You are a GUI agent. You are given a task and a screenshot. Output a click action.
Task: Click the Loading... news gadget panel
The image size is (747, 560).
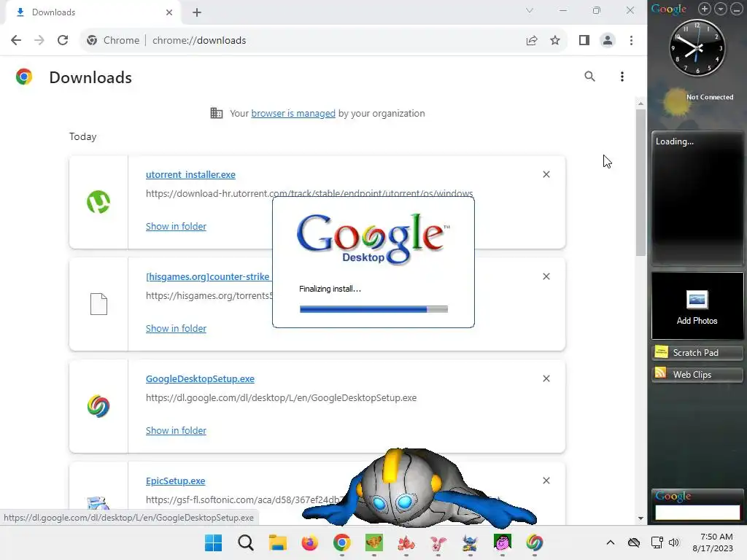coord(697,198)
